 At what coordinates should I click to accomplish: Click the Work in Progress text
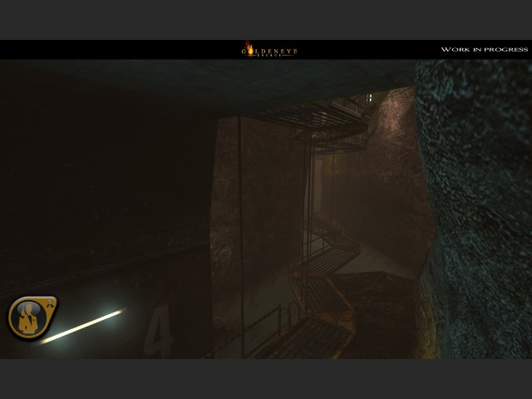coord(484,50)
